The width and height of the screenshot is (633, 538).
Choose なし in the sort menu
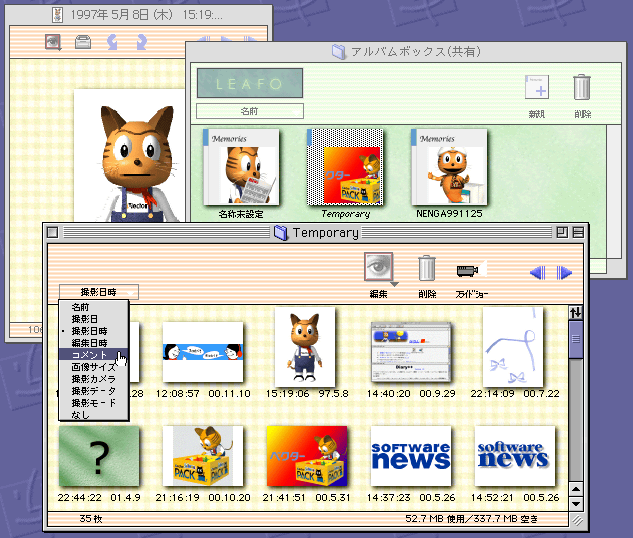pyautogui.click(x=94, y=414)
